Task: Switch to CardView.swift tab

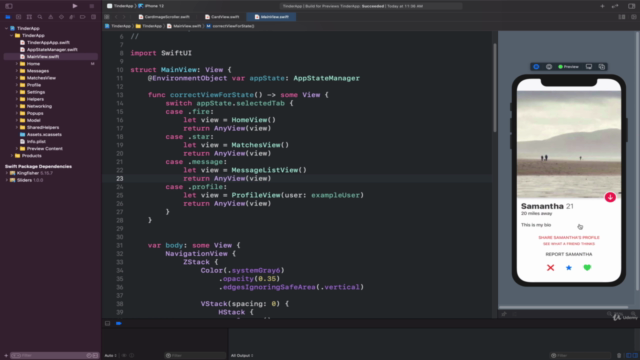Action: [x=222, y=17]
